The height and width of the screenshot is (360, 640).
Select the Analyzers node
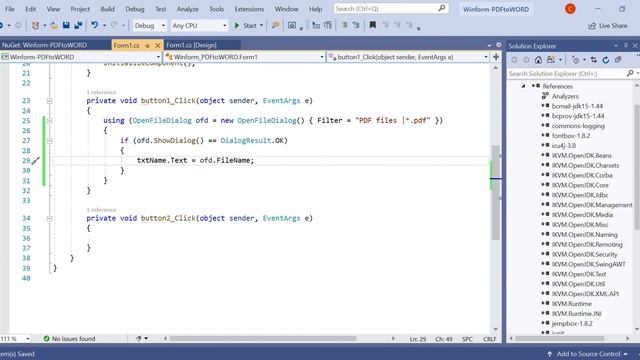click(x=565, y=96)
